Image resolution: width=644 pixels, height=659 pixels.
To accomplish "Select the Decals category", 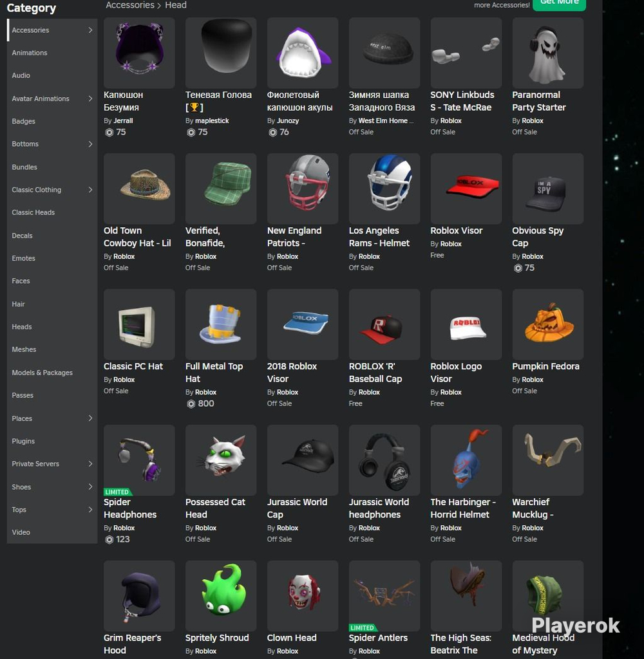I will pos(52,236).
